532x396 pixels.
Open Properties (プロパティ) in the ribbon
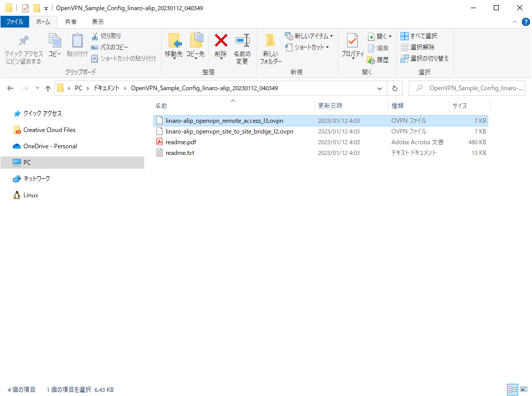point(353,46)
